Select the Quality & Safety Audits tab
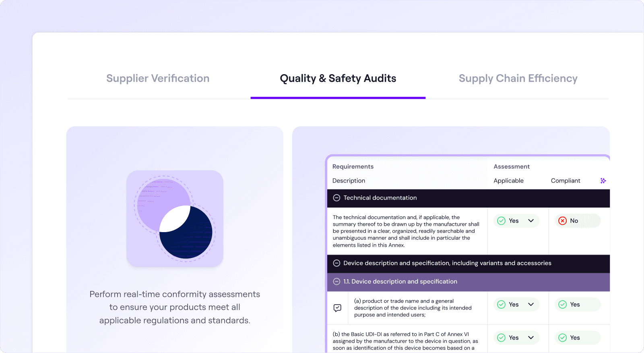Screen dimensions: 644x353 pyautogui.click(x=338, y=78)
